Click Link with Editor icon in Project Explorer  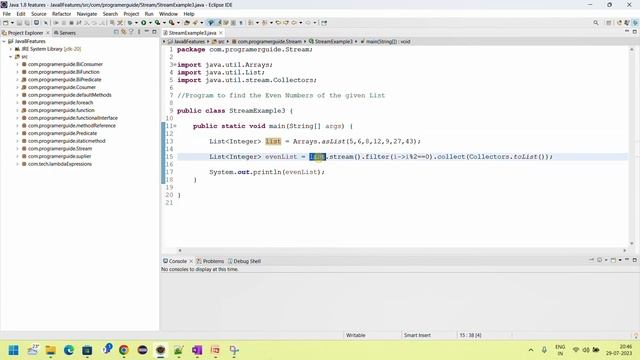pos(123,32)
